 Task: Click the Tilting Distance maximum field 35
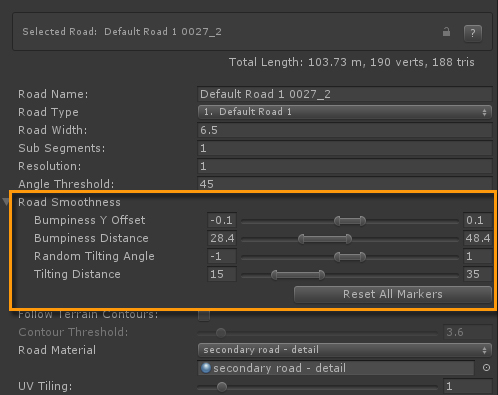click(478, 274)
